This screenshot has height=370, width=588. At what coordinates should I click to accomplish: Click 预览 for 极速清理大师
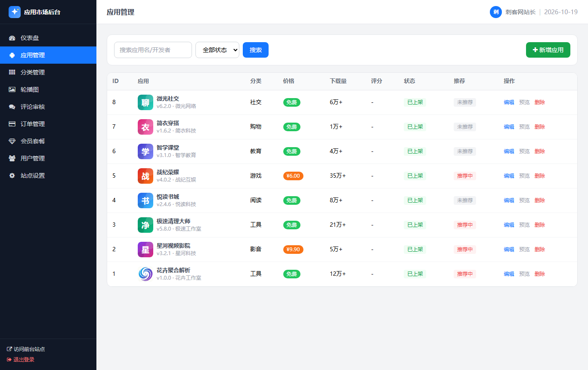[x=524, y=225]
